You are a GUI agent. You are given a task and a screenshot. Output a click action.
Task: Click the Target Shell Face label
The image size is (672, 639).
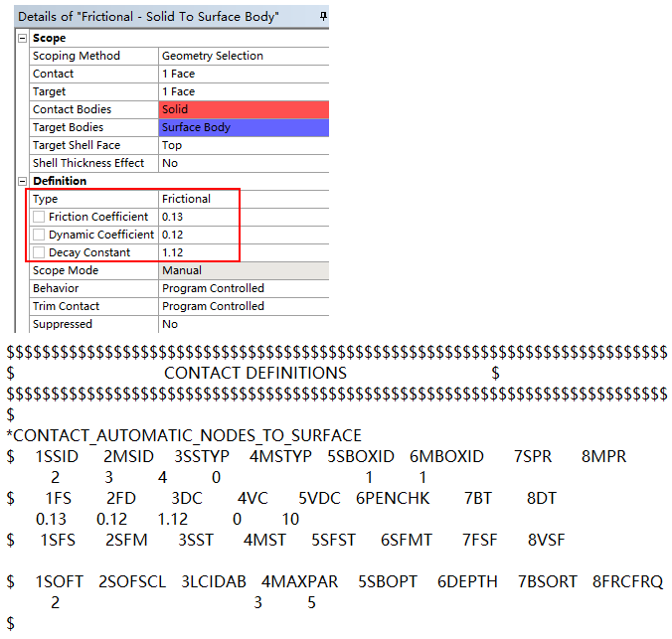[77, 146]
